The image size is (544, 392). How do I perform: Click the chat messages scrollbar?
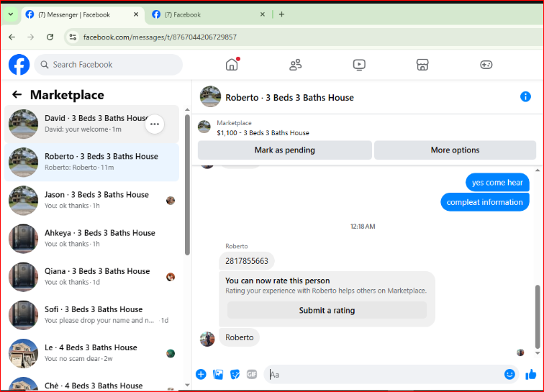click(x=538, y=316)
